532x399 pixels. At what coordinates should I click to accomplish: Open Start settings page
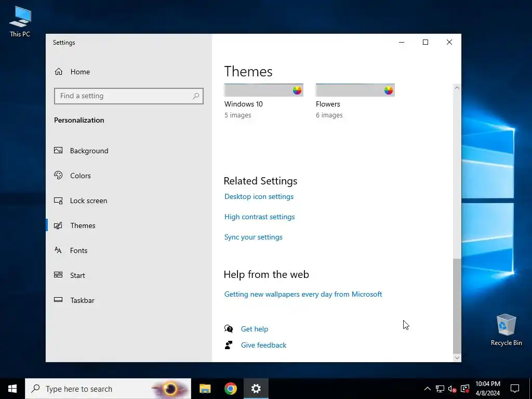[x=77, y=275]
